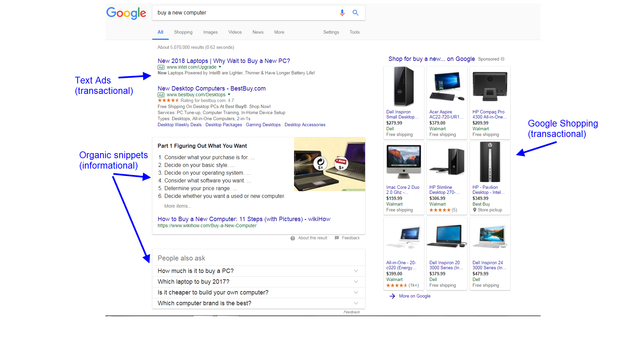Open the intel.com ad URL dropdown arrow
Image resolution: width=644 pixels, height=348 pixels.
[220, 67]
